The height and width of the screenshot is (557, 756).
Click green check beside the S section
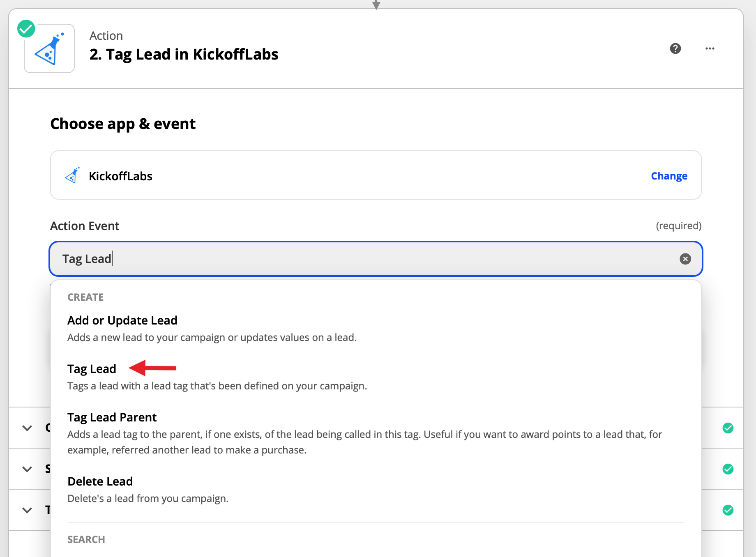[x=728, y=469]
